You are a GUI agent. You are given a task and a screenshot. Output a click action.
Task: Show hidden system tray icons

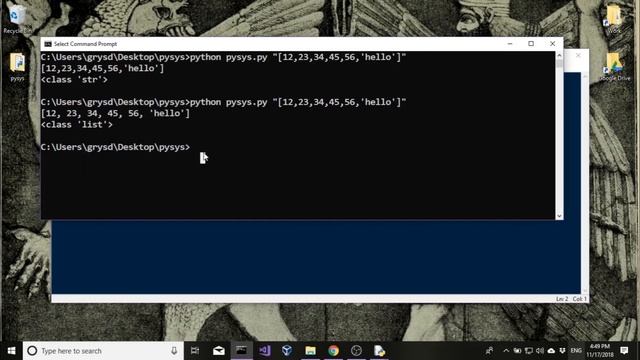[x=506, y=351]
